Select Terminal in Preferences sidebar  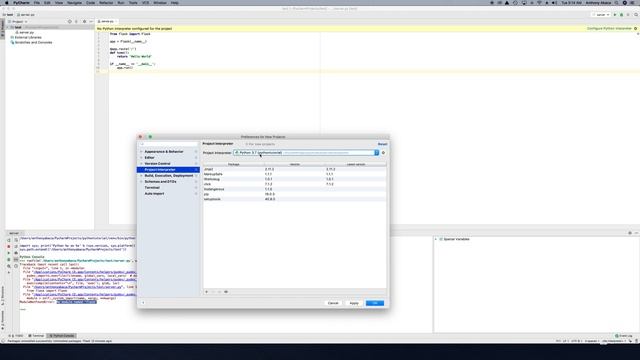(x=152, y=188)
